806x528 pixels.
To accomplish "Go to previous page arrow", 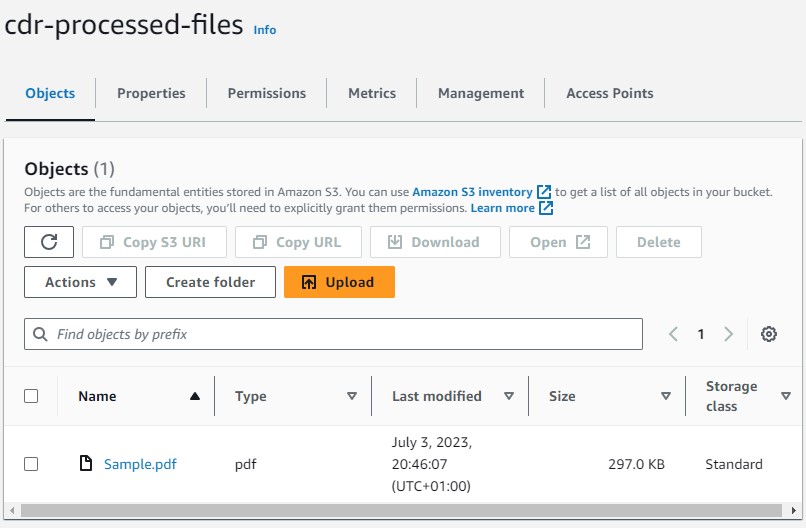I will [x=673, y=334].
